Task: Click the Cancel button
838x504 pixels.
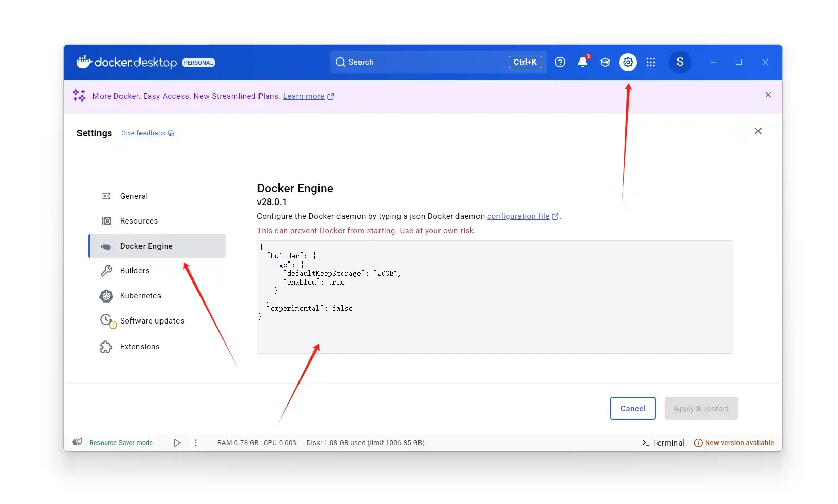Action: point(632,409)
